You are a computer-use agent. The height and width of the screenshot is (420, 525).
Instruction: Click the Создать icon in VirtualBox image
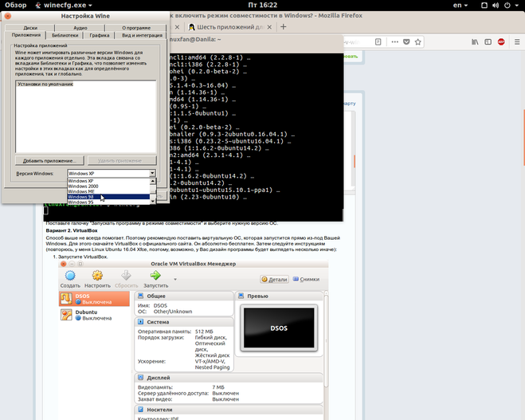[70, 276]
